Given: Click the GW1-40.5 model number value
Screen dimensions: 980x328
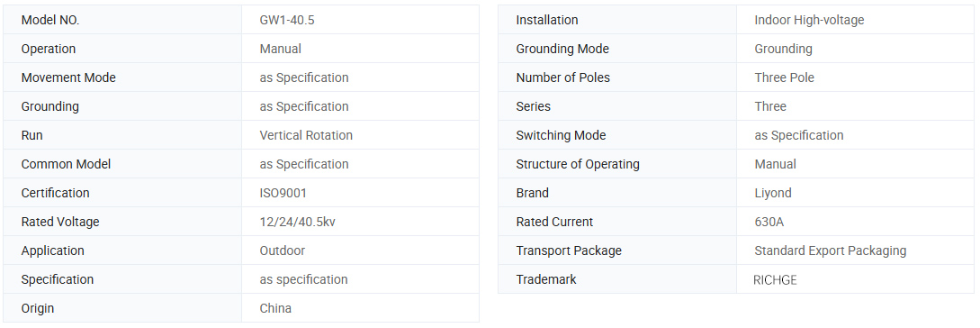Looking at the screenshot, I should [287, 20].
